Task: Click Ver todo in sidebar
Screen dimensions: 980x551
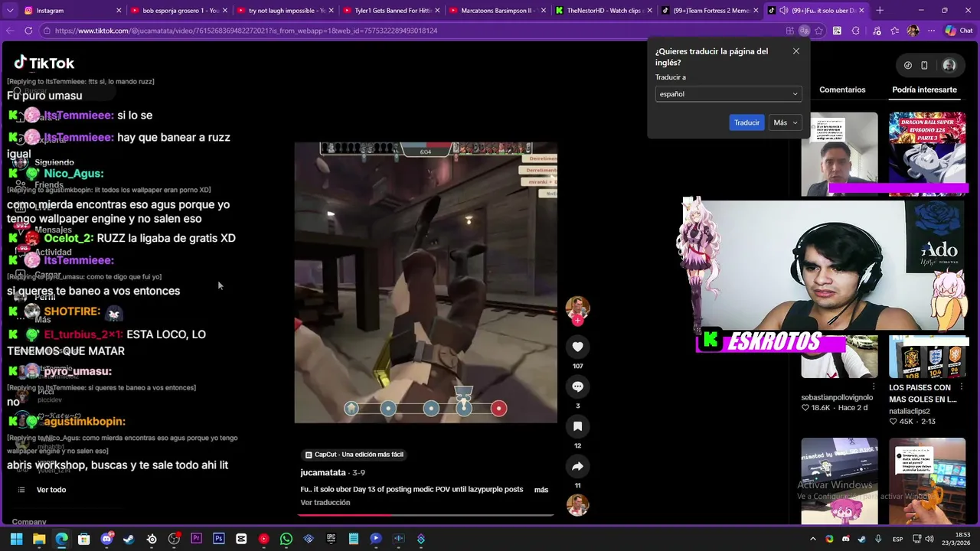Action: [x=51, y=490]
